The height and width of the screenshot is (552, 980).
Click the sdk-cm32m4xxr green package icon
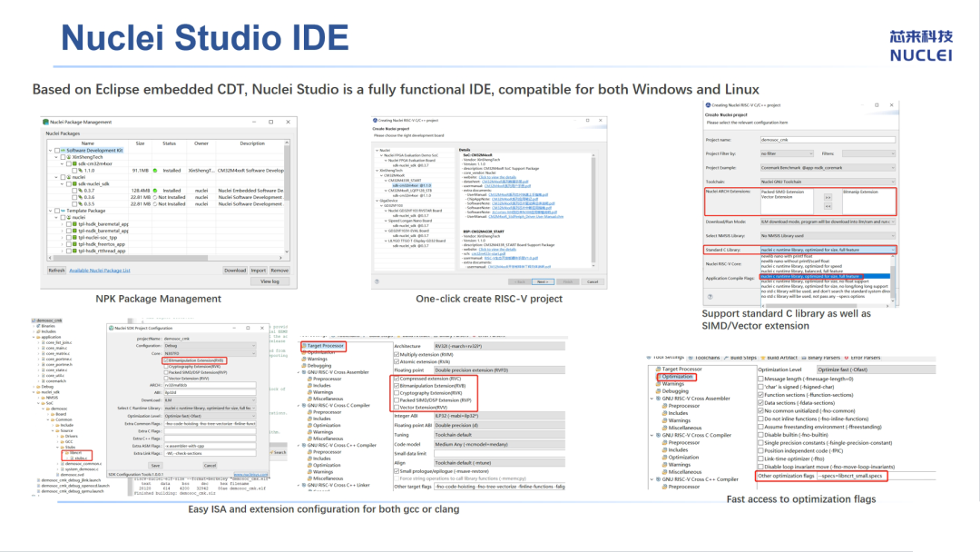coord(74,163)
